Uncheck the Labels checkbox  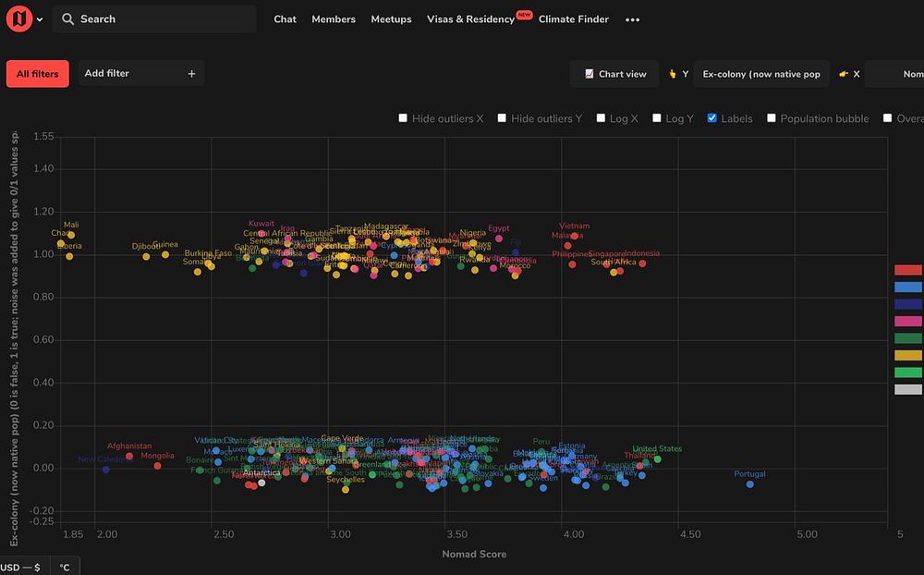pyautogui.click(x=711, y=118)
